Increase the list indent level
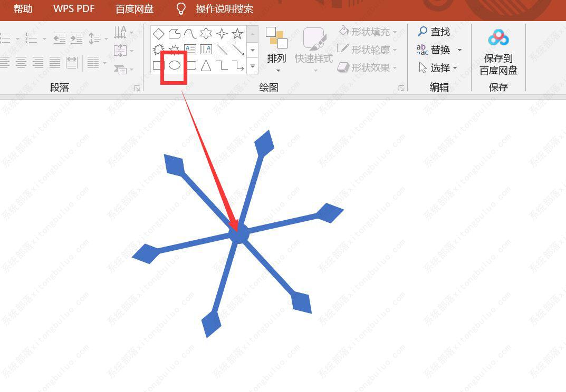Viewport: 566px width, 392px height. 76,38
